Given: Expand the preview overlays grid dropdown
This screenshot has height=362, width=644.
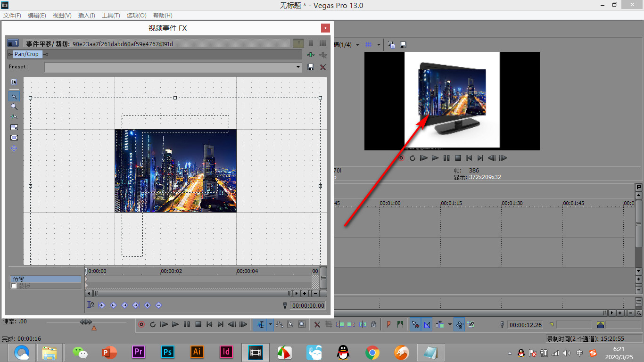Looking at the screenshot, I should [x=379, y=45].
